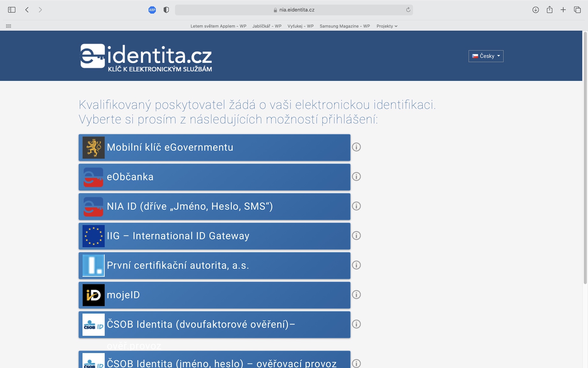Image resolution: width=588 pixels, height=368 pixels.
Task: Select IIG – International ID Gateway
Action: [x=214, y=236]
